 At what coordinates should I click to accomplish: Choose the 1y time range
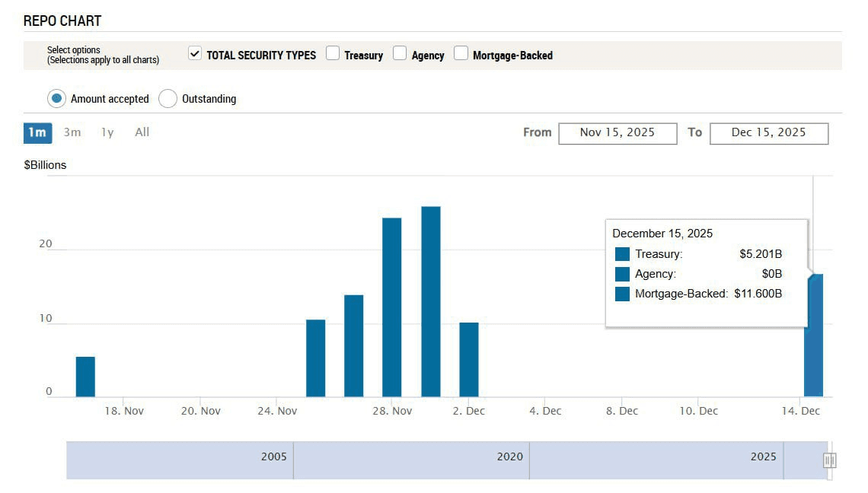point(107,132)
